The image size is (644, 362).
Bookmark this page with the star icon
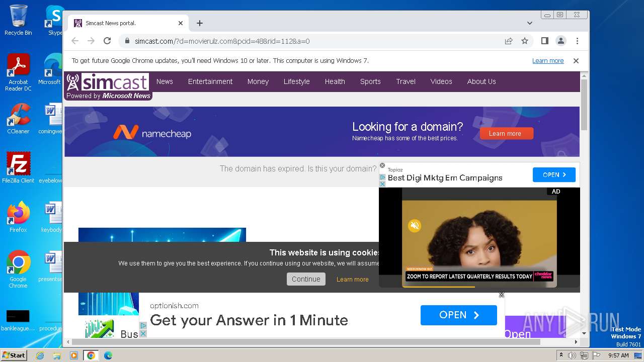pos(525,41)
